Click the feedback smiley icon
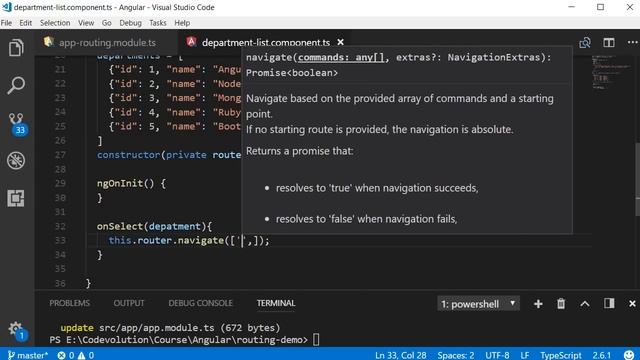The image size is (640, 360). pos(629,355)
